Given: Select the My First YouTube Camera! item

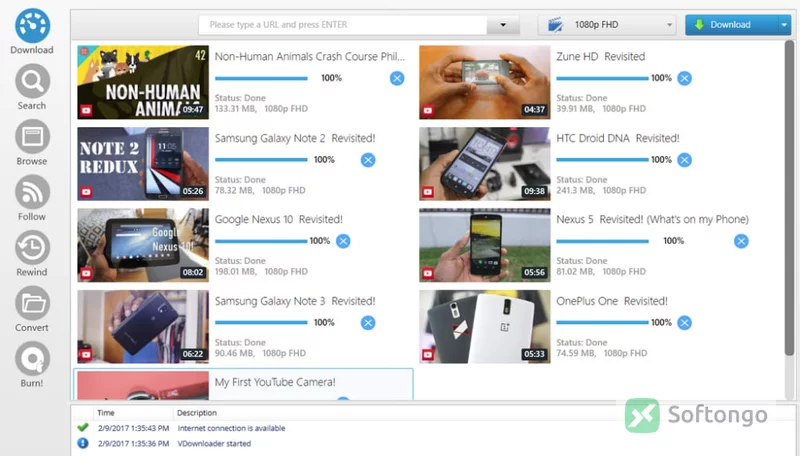Looking at the screenshot, I should (243, 384).
